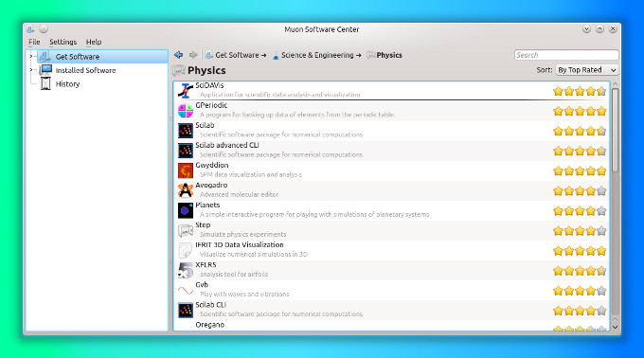Select the GPeriodic entry name
Screen dimensions: 644x358
click(x=211, y=105)
